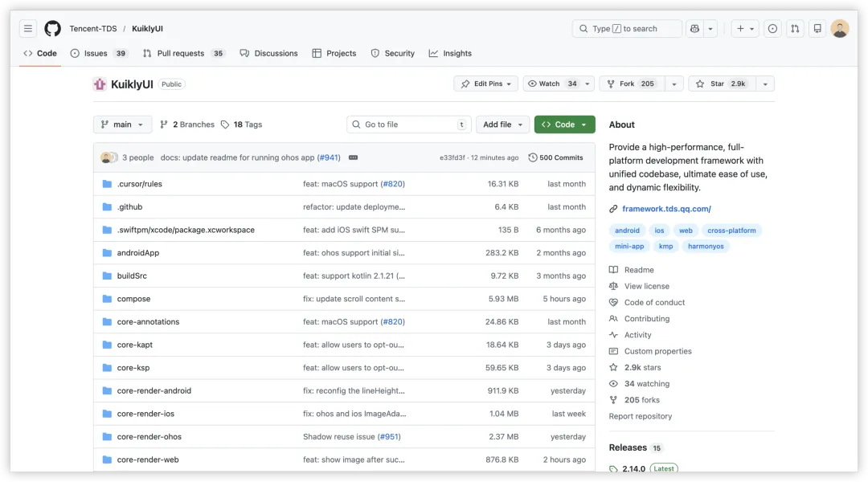Open the buildSrc folder

[x=132, y=276]
